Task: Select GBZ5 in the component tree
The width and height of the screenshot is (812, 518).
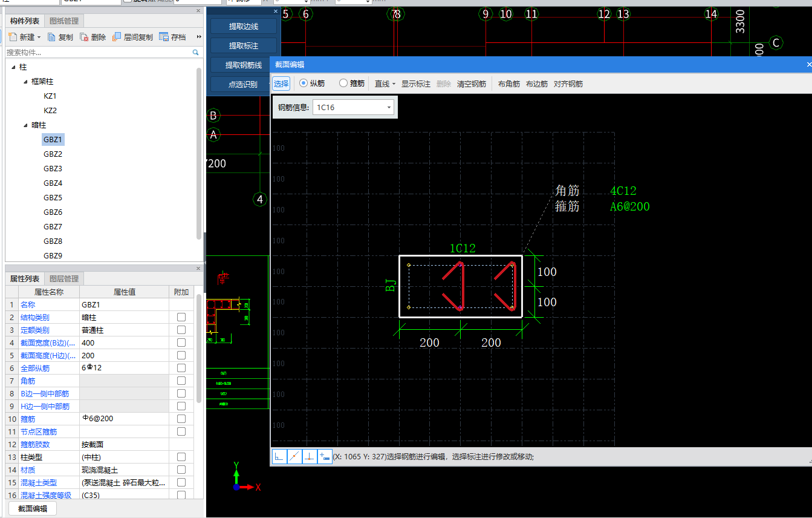Action: tap(53, 198)
